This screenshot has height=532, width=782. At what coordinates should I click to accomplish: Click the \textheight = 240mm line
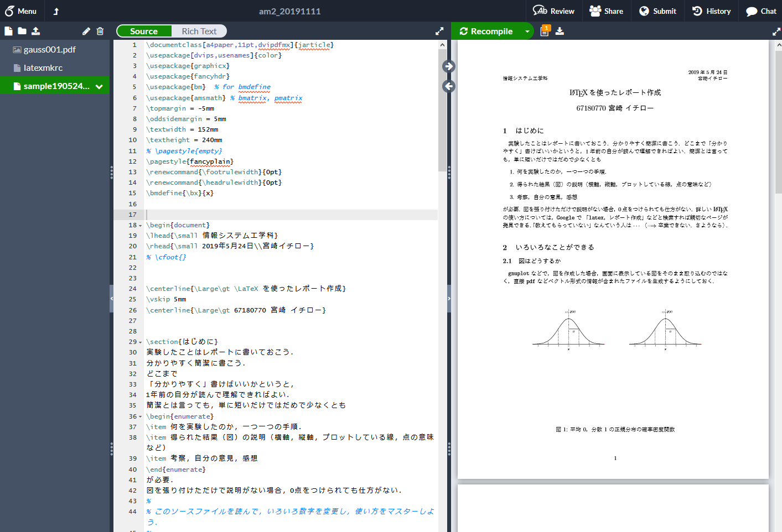click(x=184, y=140)
